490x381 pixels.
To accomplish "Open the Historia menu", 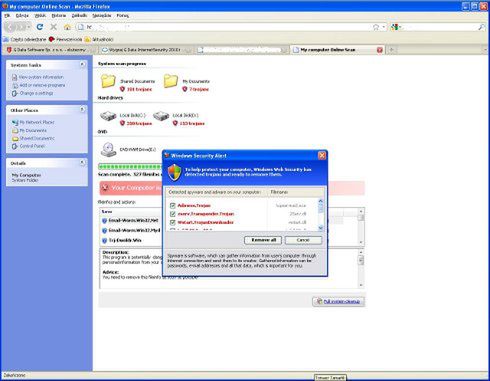I will coord(59,16).
